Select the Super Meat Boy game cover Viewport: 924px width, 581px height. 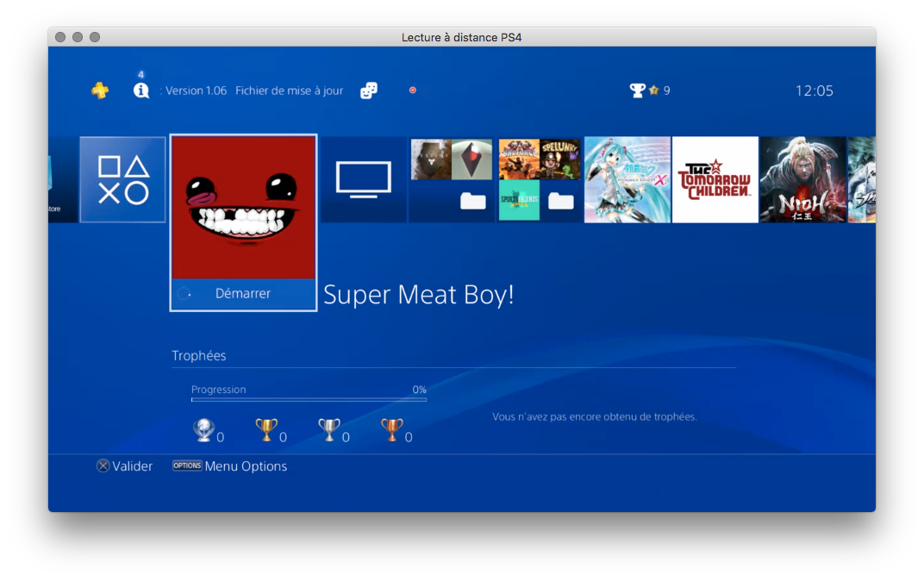click(x=243, y=208)
